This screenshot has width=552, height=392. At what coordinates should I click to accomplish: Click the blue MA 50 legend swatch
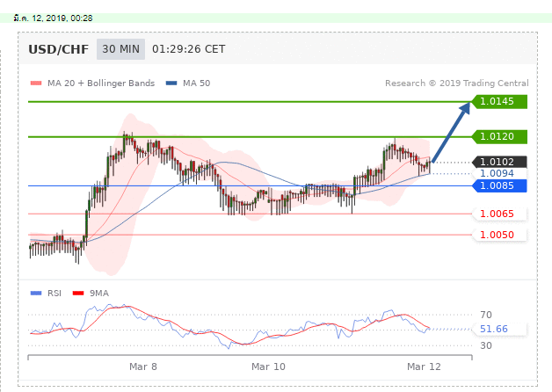(x=171, y=83)
